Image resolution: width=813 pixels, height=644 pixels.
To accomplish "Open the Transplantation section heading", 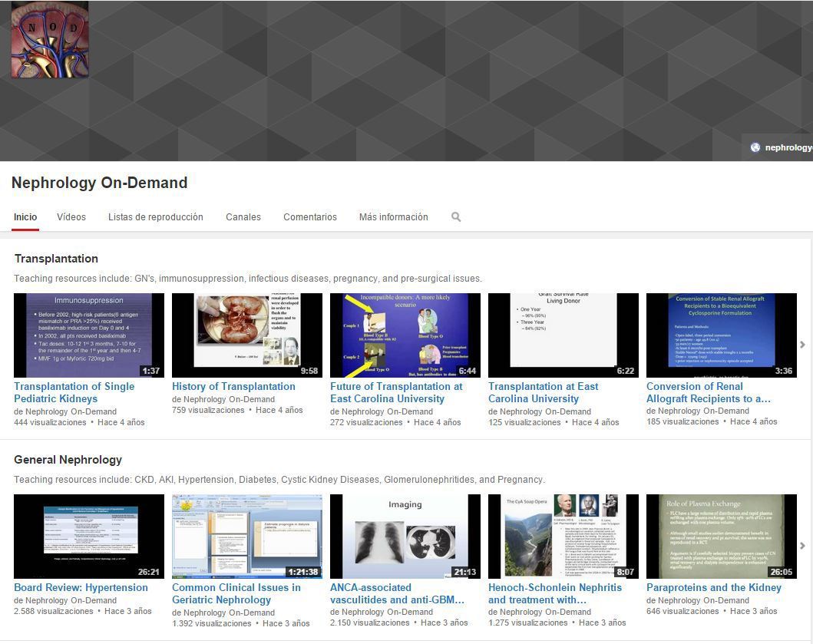I will point(56,259).
